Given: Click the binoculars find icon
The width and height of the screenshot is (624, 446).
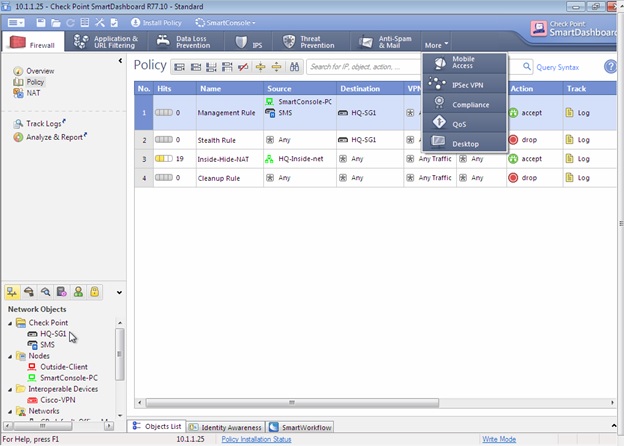Looking at the screenshot, I should tap(294, 67).
